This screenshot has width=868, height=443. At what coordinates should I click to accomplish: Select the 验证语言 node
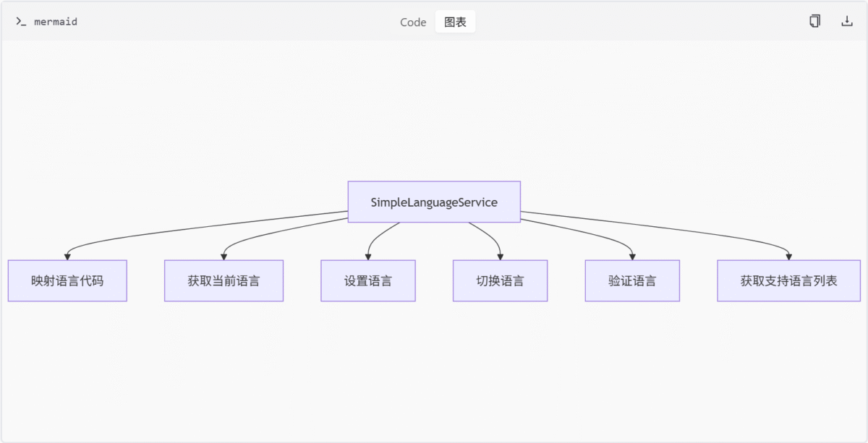(x=632, y=281)
